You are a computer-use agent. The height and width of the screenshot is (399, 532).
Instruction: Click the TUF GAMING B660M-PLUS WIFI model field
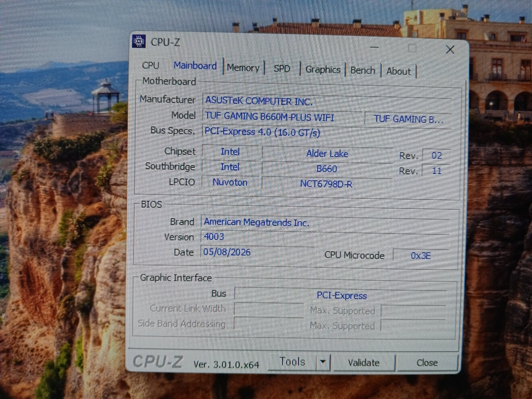282,118
